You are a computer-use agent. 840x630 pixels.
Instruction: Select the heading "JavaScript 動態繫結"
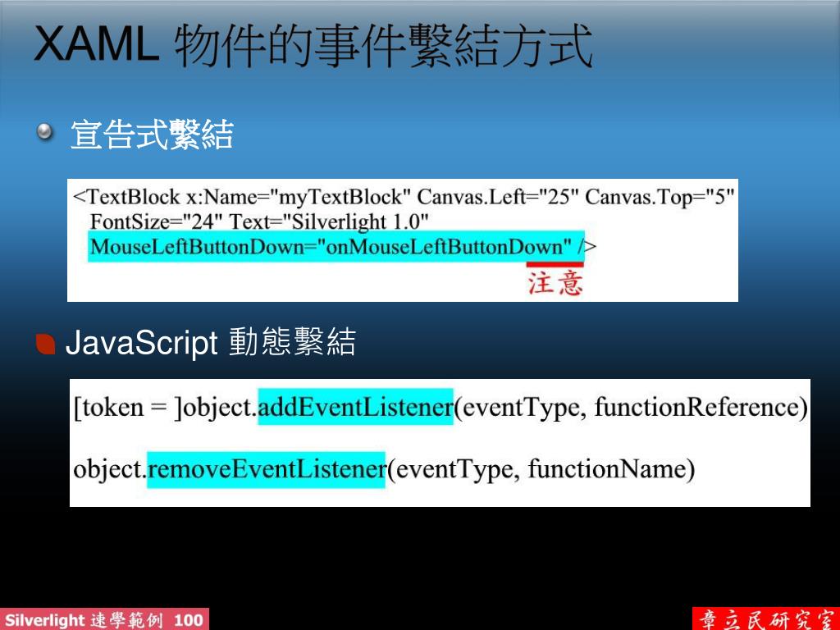click(x=211, y=342)
